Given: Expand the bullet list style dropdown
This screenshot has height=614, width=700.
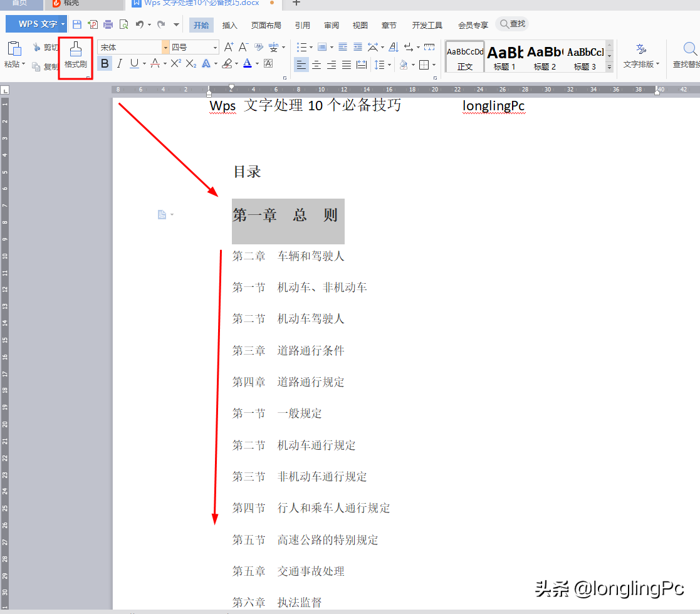Looking at the screenshot, I should coord(311,47).
